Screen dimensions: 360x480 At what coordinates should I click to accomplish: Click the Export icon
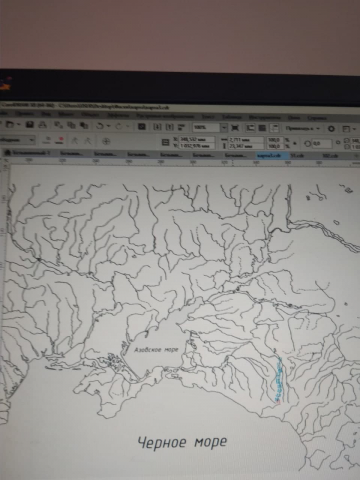169,127
